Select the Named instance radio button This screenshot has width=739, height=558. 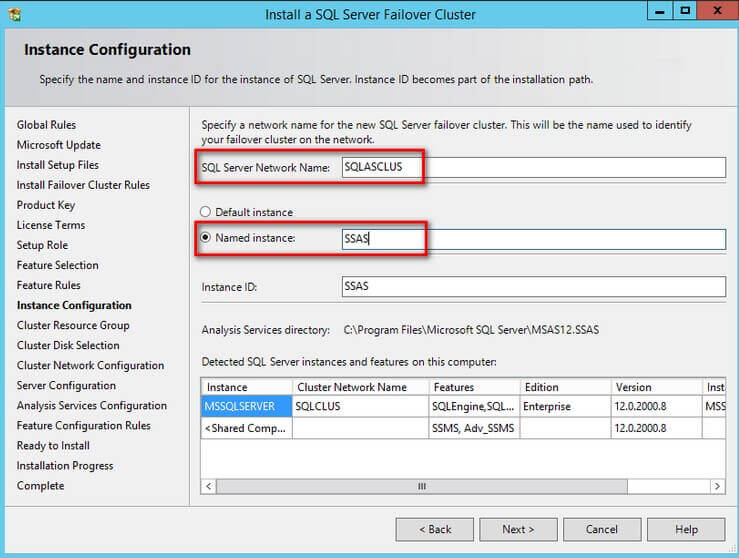pyautogui.click(x=205, y=238)
